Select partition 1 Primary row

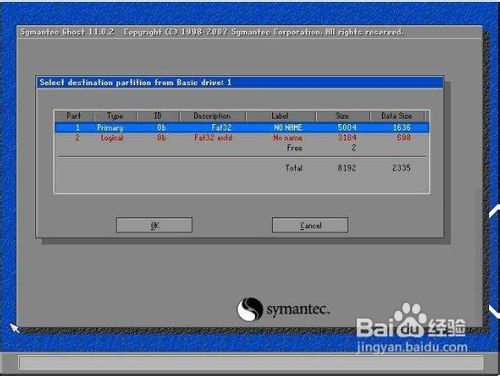[242, 128]
